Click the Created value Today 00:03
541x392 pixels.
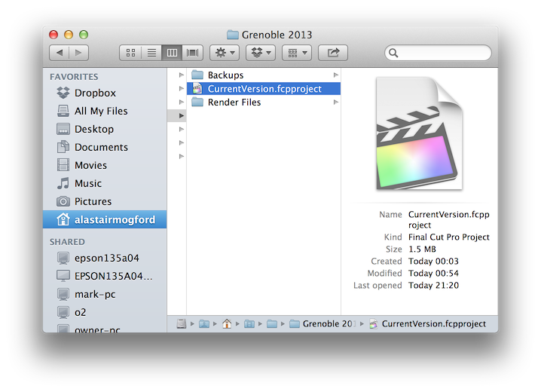434,262
